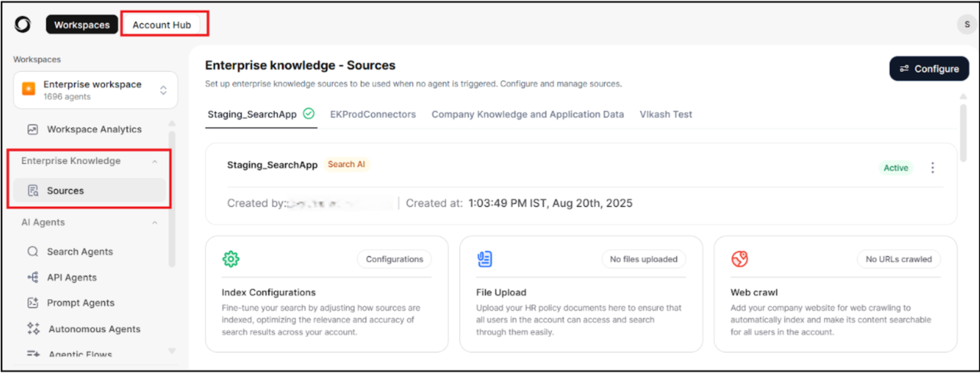Open the user avatar S menu
This screenshot has width=980, height=374.
tap(967, 24)
